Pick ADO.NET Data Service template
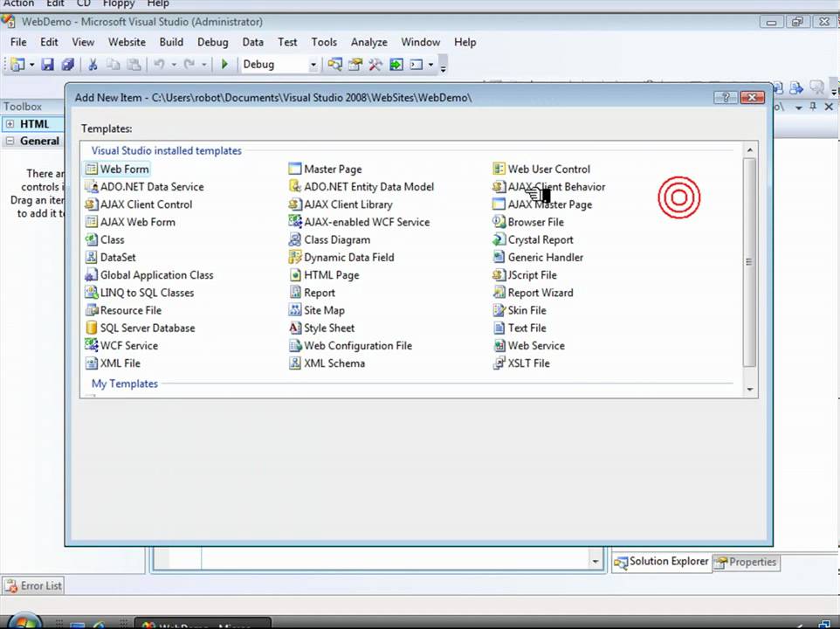The image size is (840, 629). [144, 186]
